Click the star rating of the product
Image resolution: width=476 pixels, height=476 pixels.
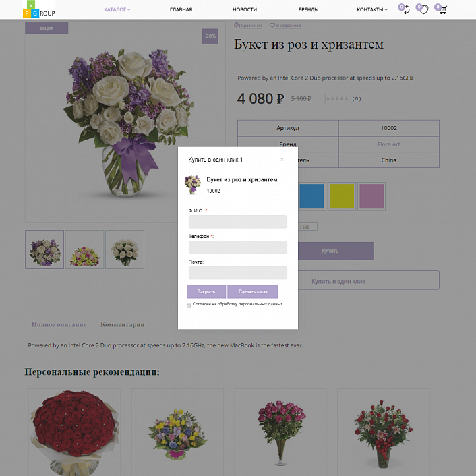click(337, 98)
